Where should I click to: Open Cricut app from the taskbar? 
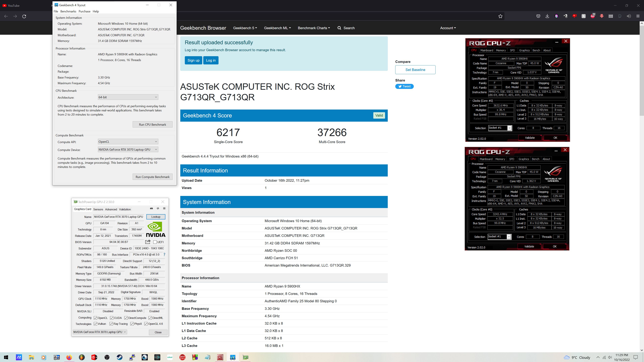coord(170,357)
